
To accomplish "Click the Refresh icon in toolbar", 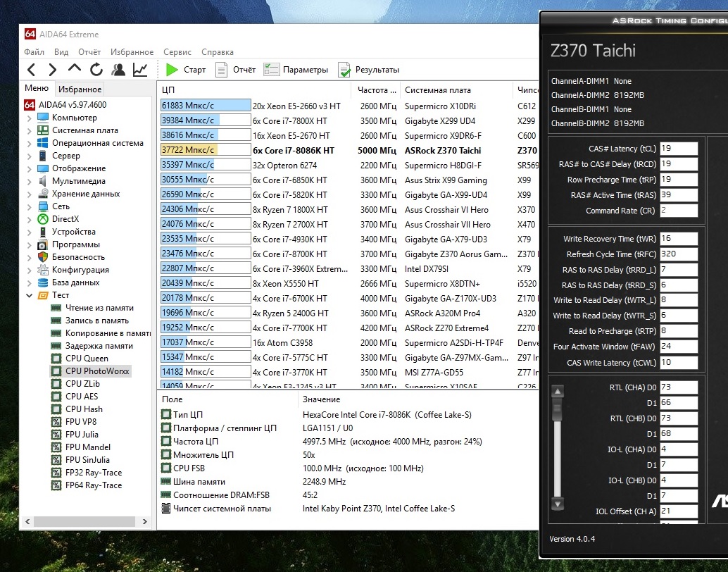I will tap(96, 70).
